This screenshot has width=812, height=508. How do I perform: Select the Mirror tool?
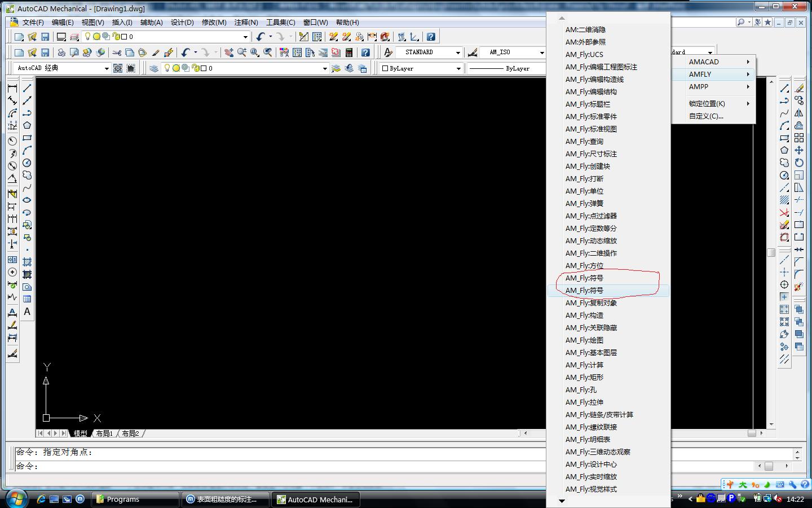pos(799,113)
